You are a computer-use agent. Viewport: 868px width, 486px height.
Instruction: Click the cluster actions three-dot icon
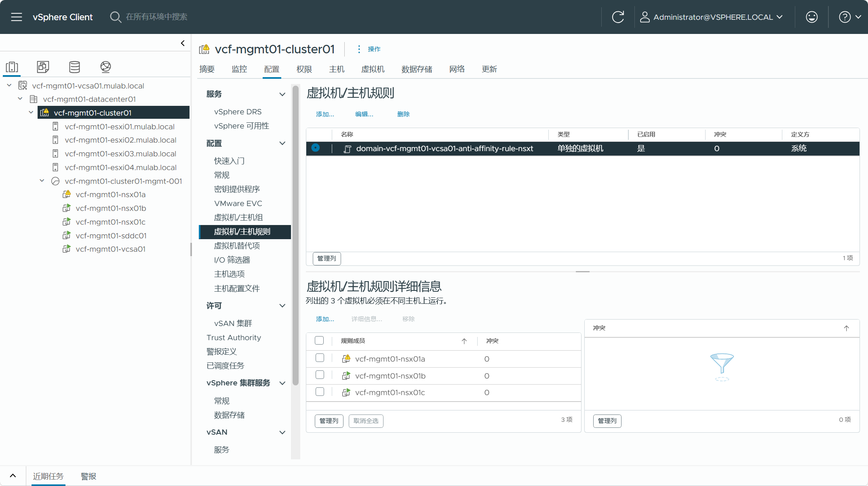[359, 49]
